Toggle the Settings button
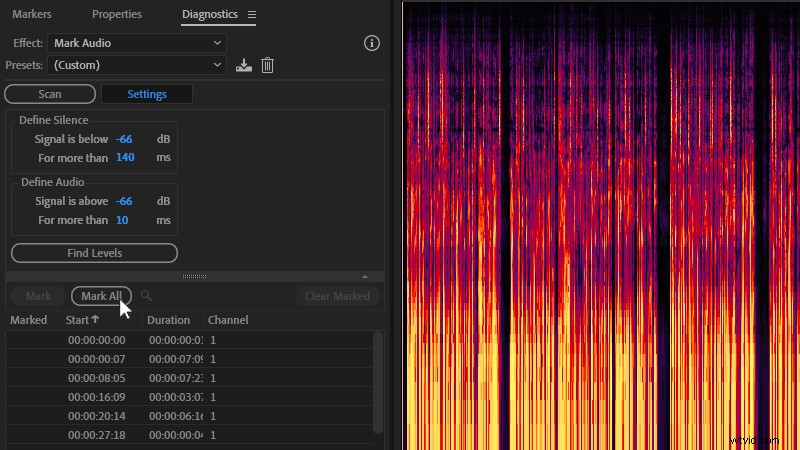800x450 pixels. 147,94
